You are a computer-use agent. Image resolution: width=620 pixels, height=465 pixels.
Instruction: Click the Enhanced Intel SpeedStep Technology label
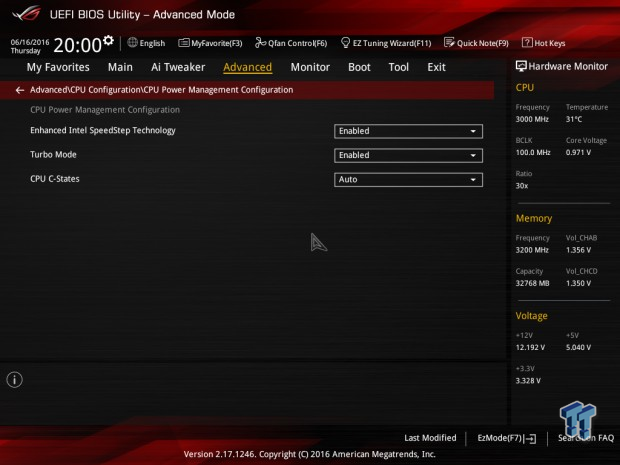point(103,130)
